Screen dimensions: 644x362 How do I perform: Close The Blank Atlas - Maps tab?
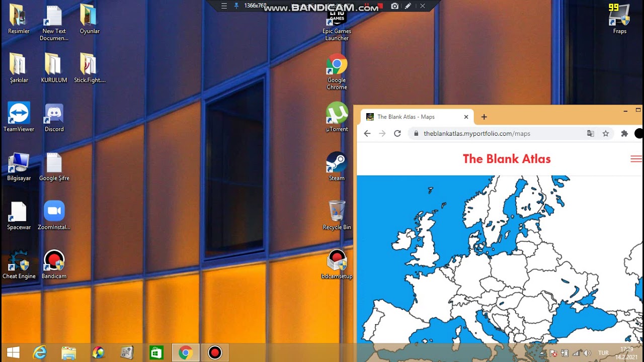point(466,117)
